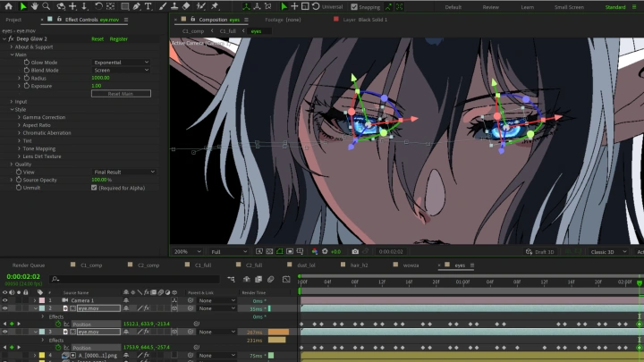Switch to the Project panel tab

pos(13,20)
